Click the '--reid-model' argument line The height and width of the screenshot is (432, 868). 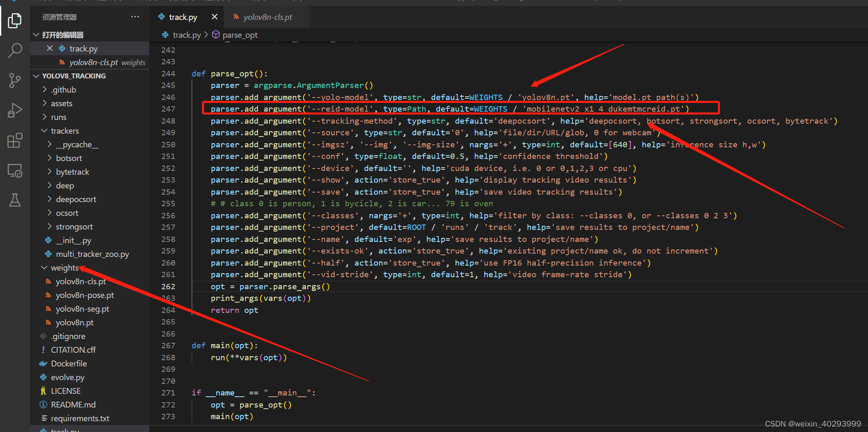coord(450,109)
